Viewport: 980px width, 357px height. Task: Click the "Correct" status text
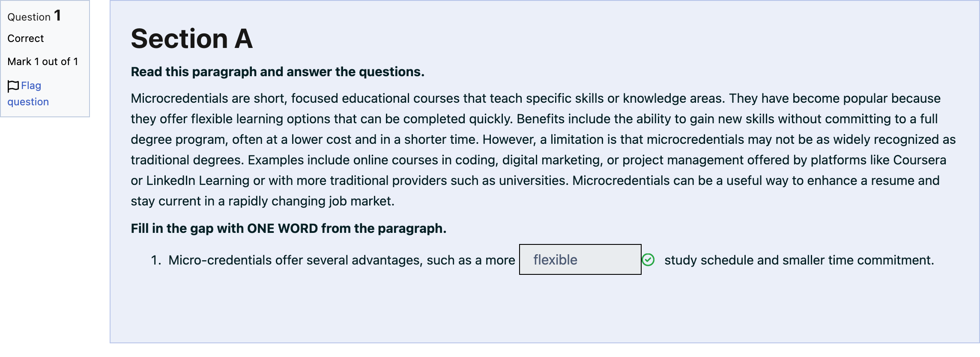click(x=26, y=39)
